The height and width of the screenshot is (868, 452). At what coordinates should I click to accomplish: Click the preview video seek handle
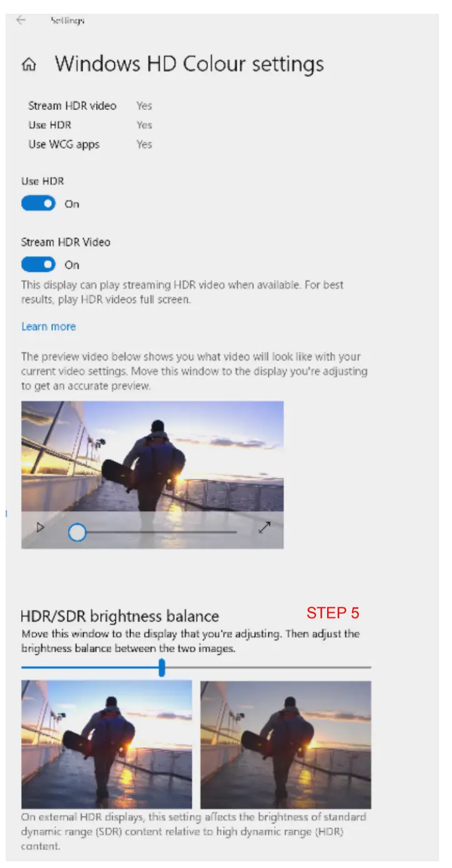pyautogui.click(x=77, y=532)
